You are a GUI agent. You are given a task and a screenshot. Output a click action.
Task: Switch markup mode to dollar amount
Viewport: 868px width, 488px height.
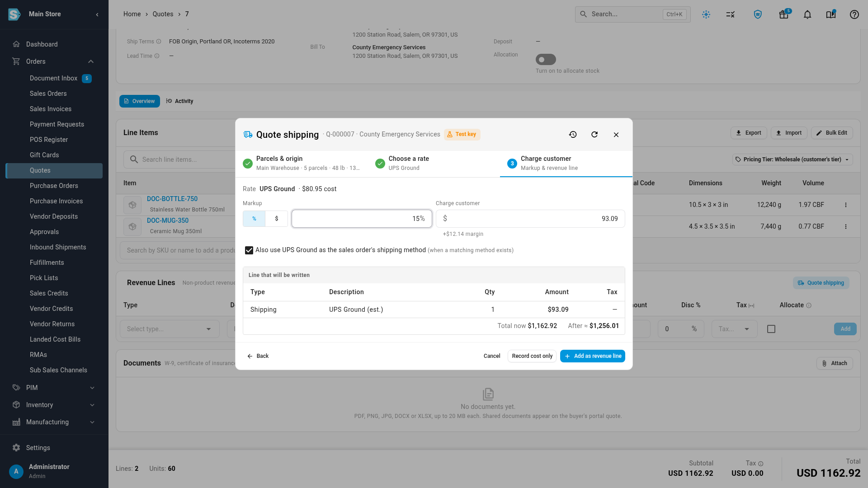tap(277, 219)
